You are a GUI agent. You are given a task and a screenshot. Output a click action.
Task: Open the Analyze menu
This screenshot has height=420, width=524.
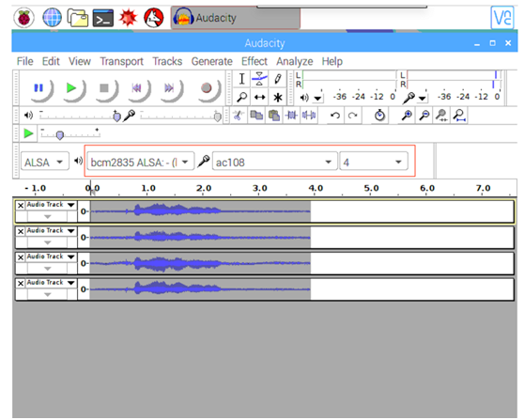click(x=295, y=61)
